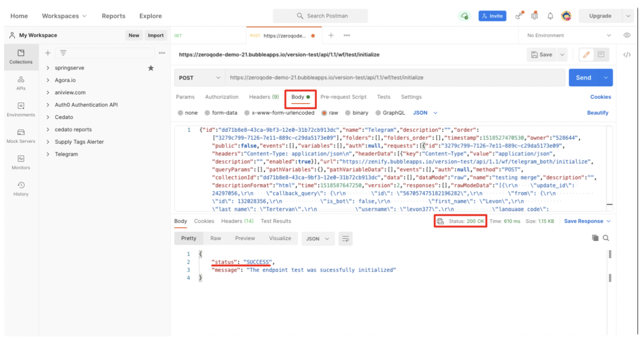Switch to the Authorization tab
Image resolution: width=644 pixels, height=344 pixels.
coord(221,97)
